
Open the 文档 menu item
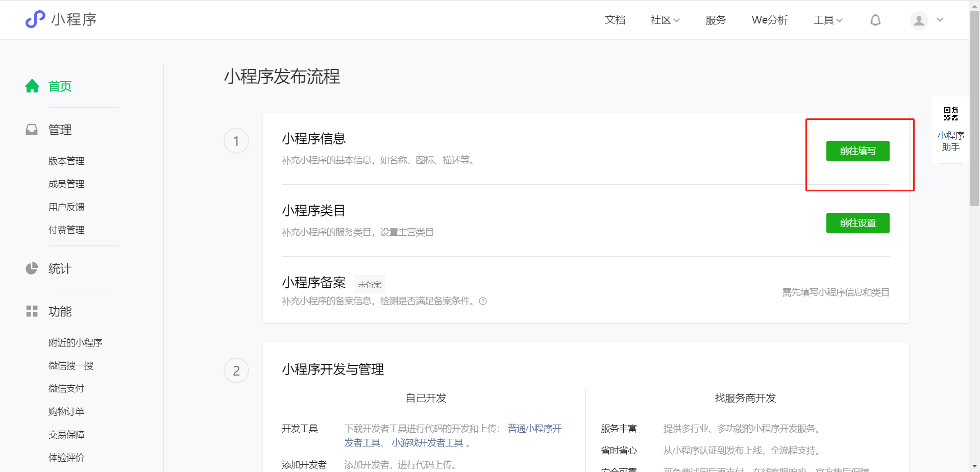pyautogui.click(x=615, y=20)
